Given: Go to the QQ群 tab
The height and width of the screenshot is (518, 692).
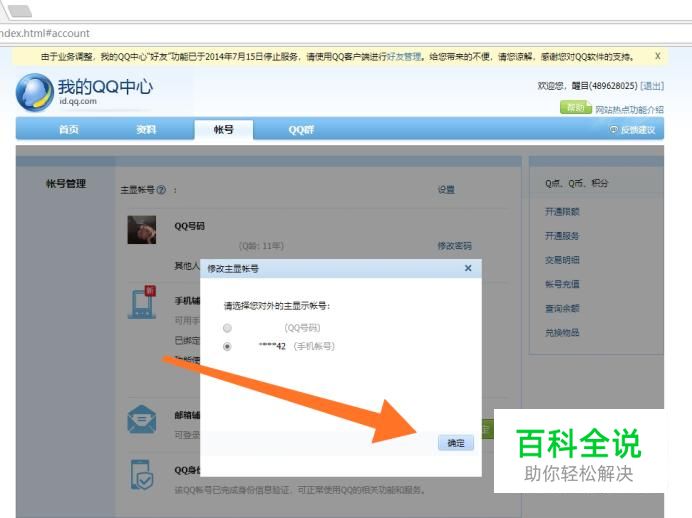Looking at the screenshot, I should point(301,130).
